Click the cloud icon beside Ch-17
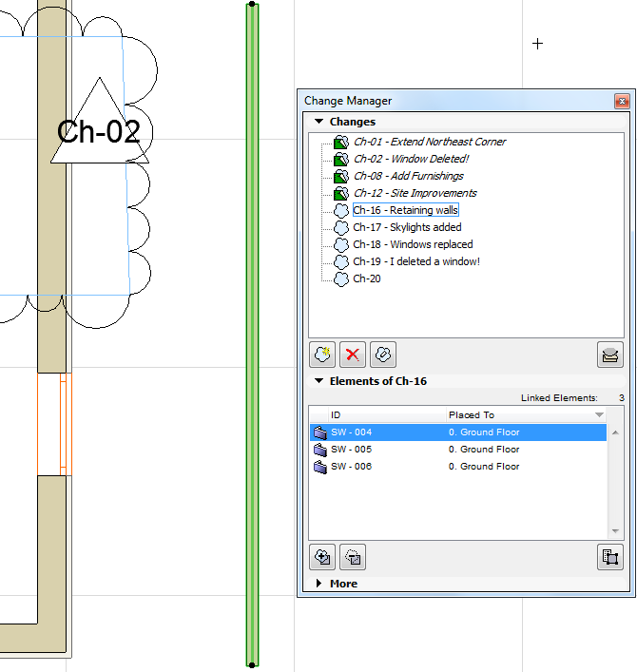 (x=341, y=227)
